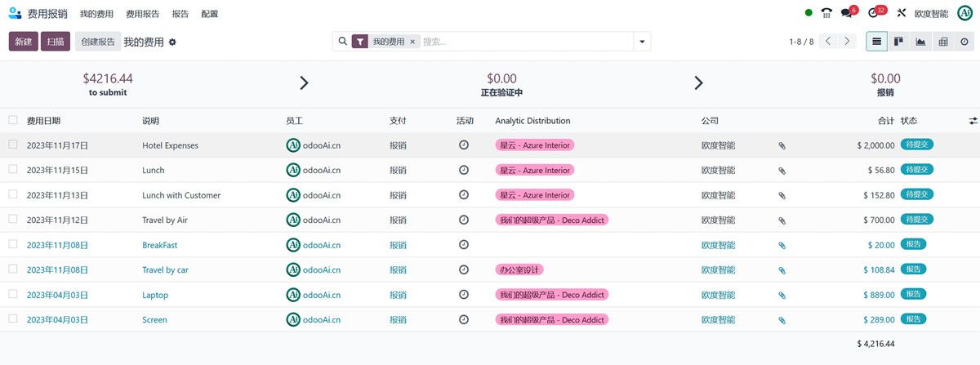The image size is (980, 365).
Task: Open the 费用报告 menu
Action: click(x=143, y=14)
